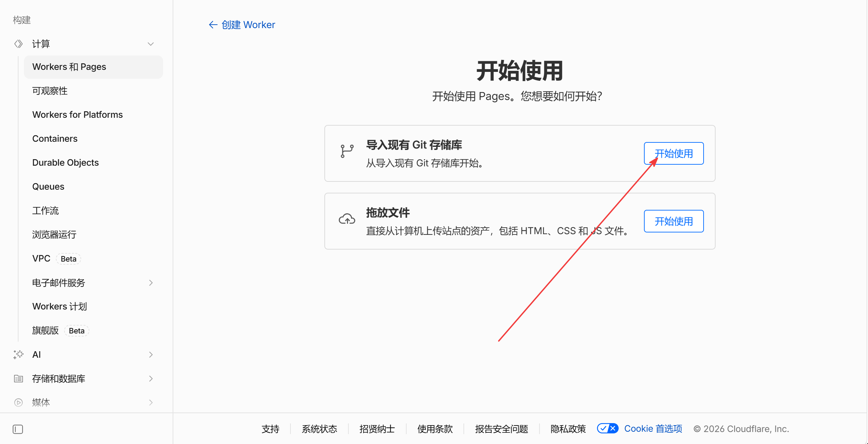Open the 可观察性 menu item
Screen dimensions: 868x444
94,91
